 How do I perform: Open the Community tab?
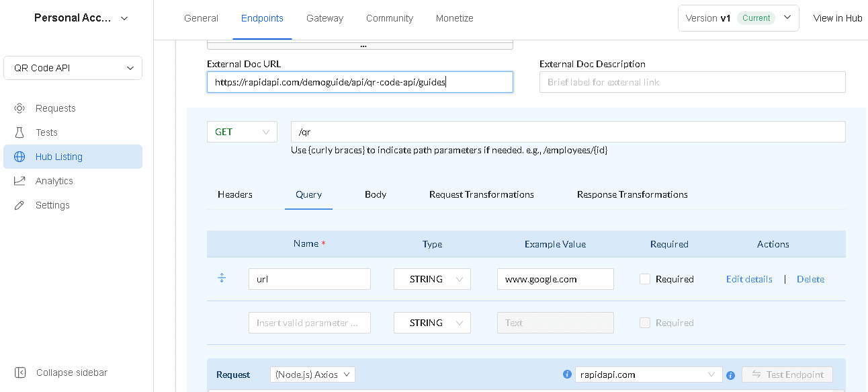pyautogui.click(x=390, y=18)
